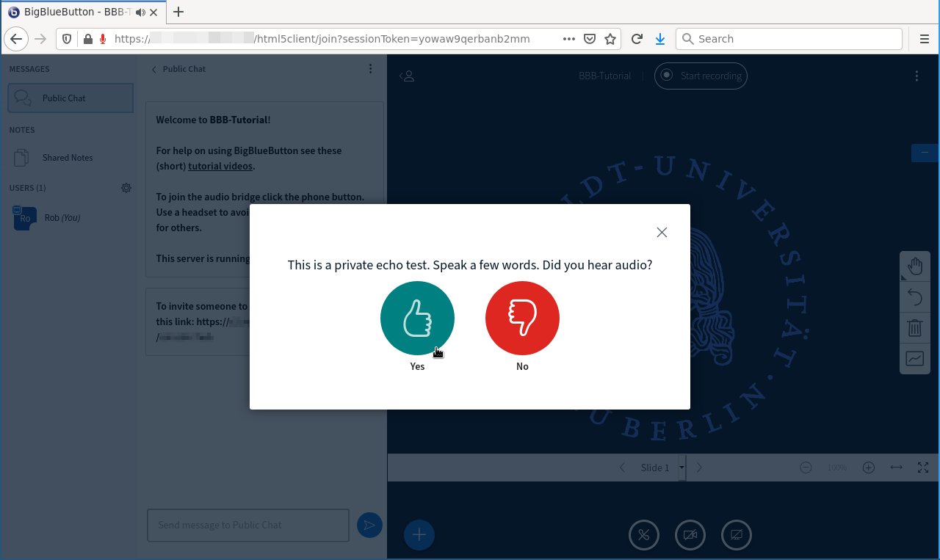The image size is (940, 560).
Task: Undo the last whiteboard annotation
Action: [x=915, y=297]
